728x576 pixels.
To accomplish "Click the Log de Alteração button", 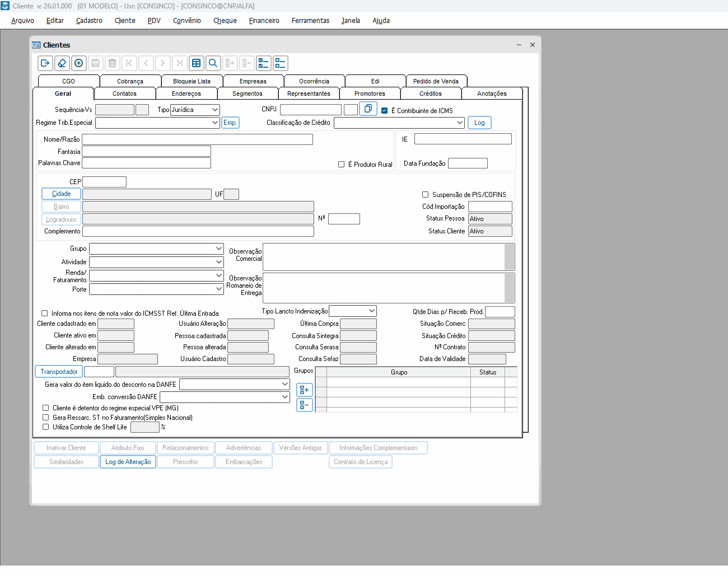I will click(x=128, y=462).
